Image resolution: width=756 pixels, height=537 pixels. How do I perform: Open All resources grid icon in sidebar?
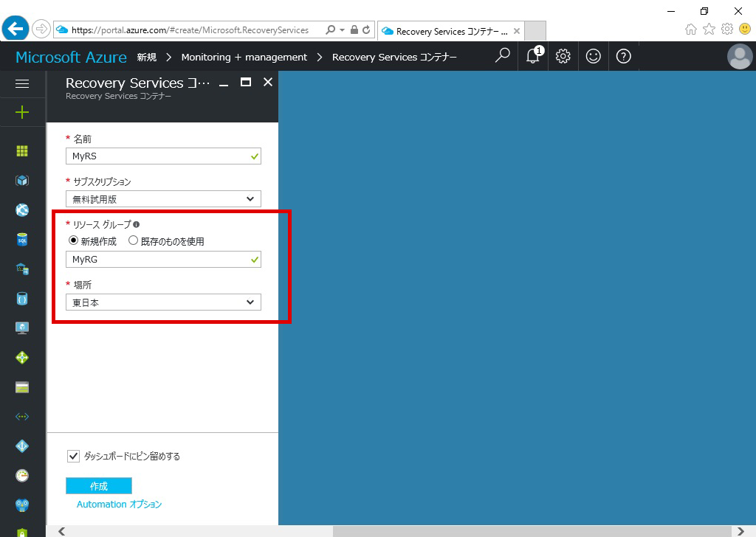point(22,151)
